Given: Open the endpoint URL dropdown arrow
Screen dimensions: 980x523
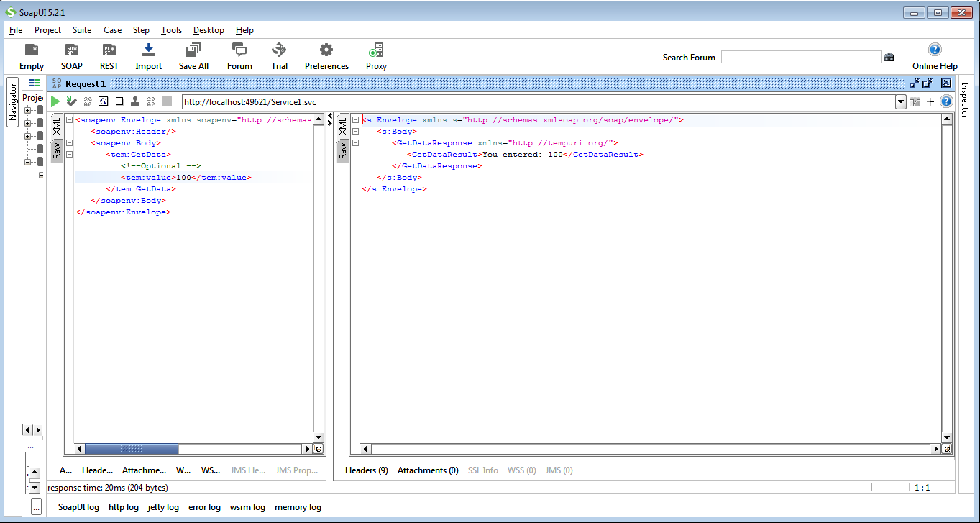Looking at the screenshot, I should 901,102.
